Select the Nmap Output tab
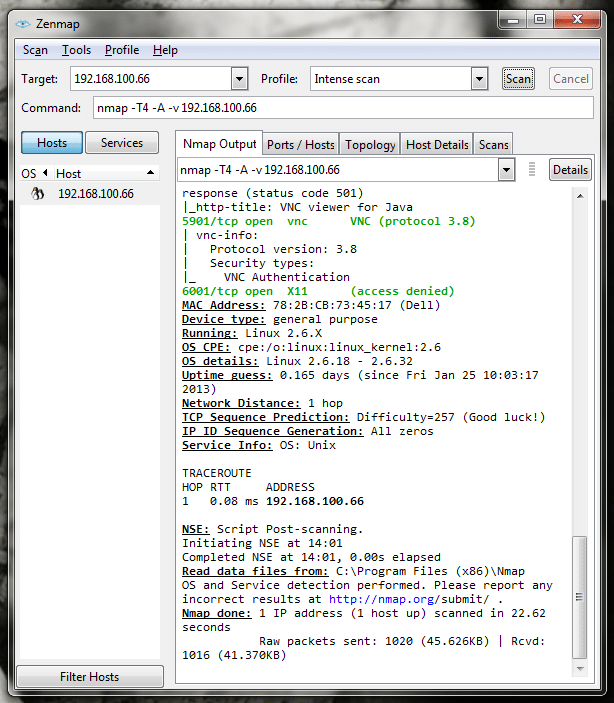The height and width of the screenshot is (703, 614). coord(219,144)
